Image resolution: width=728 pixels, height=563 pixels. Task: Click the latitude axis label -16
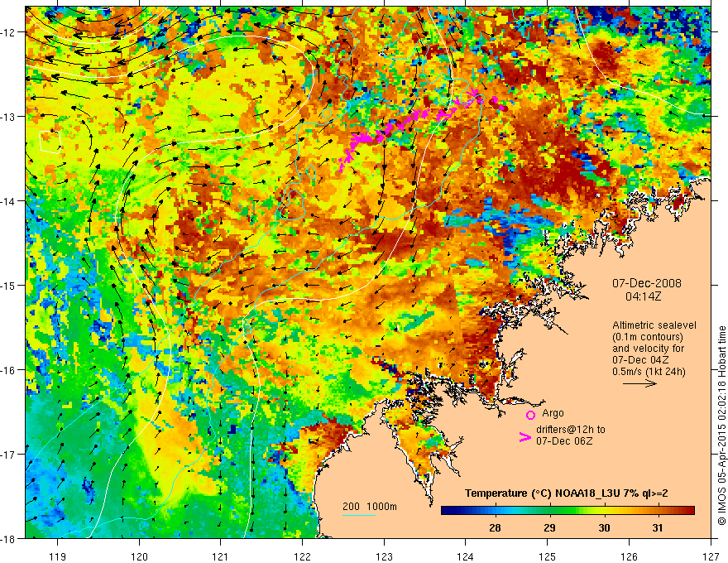pyautogui.click(x=9, y=370)
